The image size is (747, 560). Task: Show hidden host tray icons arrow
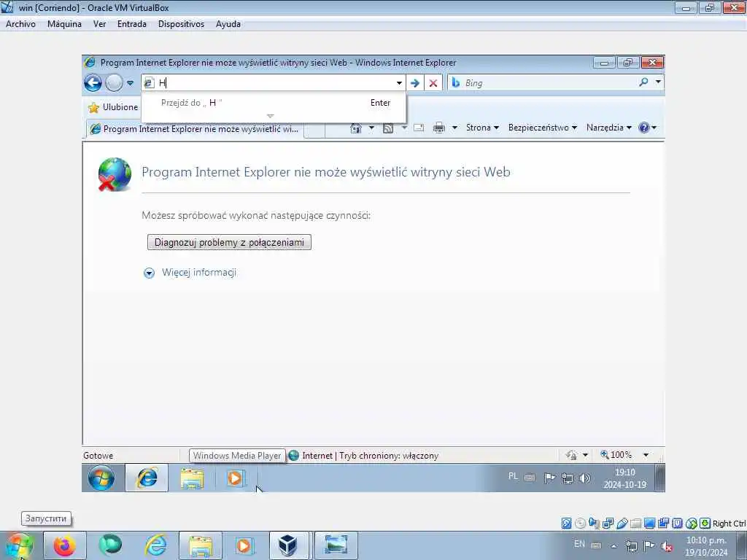(x=614, y=546)
